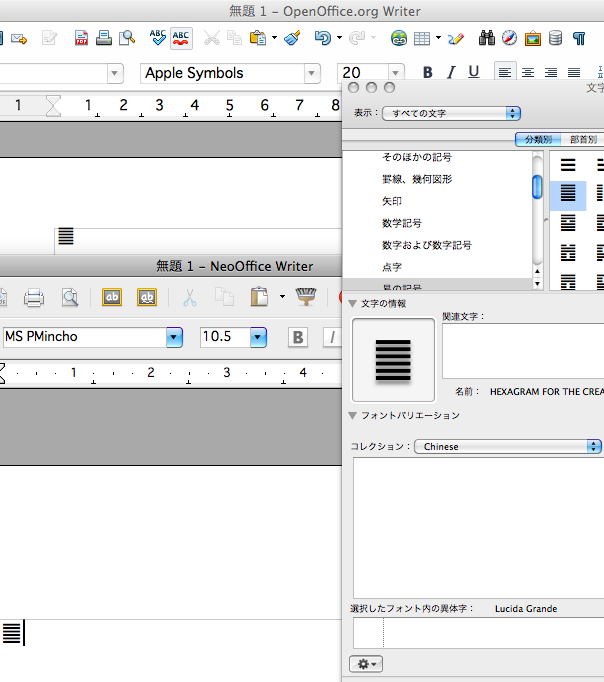
Task: Toggle Nonprinting Characters pilcrow icon
Action: (x=579, y=38)
